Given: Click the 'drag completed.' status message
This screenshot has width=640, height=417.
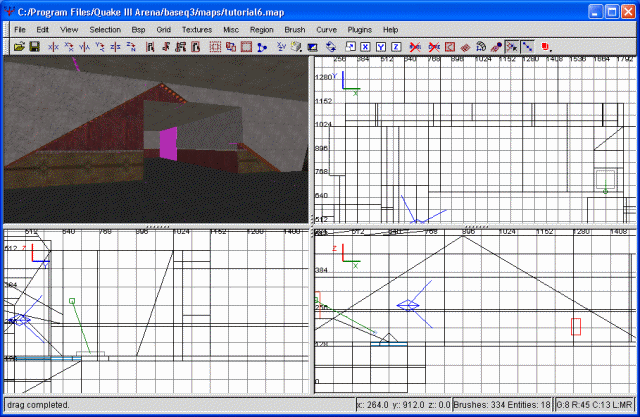Looking at the screenshot, I should pyautogui.click(x=38, y=405).
